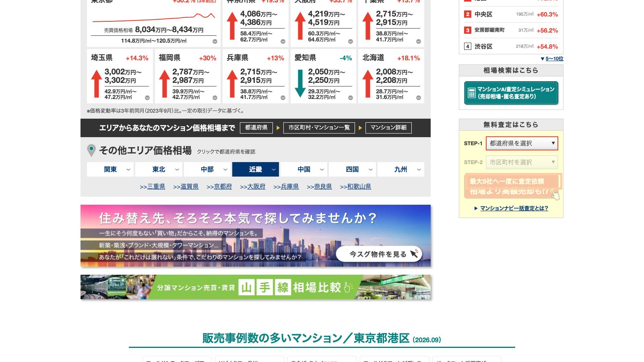Screen dimensions: 644x362
Task: Open the 山手線相場比較 banner
Action: (x=256, y=287)
